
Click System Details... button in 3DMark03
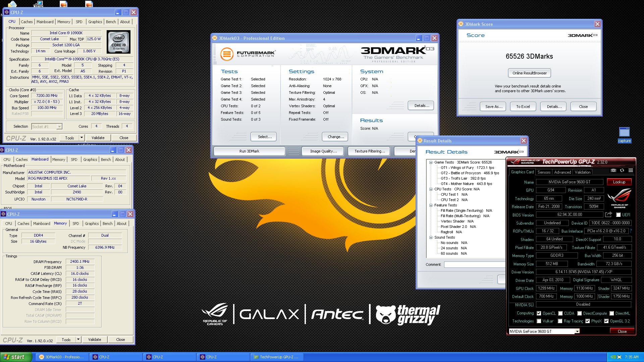(x=421, y=106)
